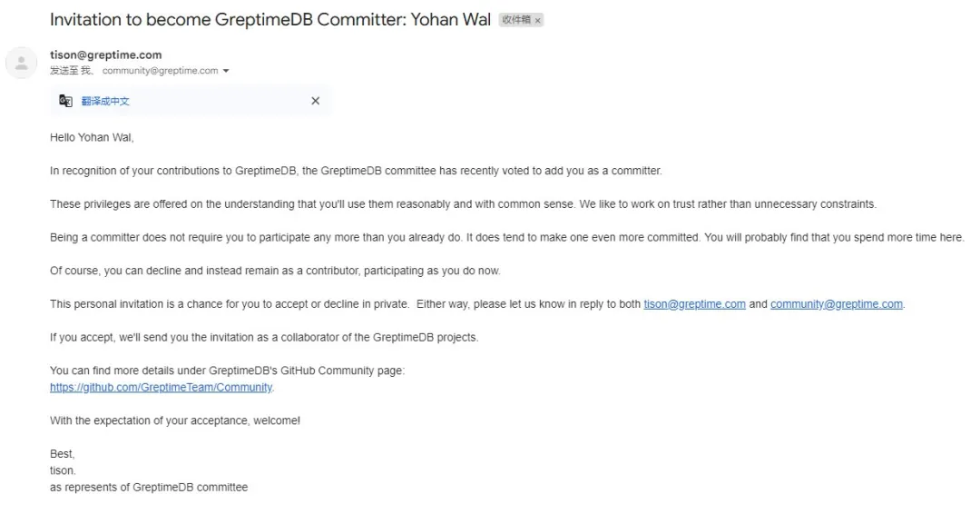The height and width of the screenshot is (514, 980).
Task: Click the sender's profile avatar icon
Action: pyautogui.click(x=21, y=63)
